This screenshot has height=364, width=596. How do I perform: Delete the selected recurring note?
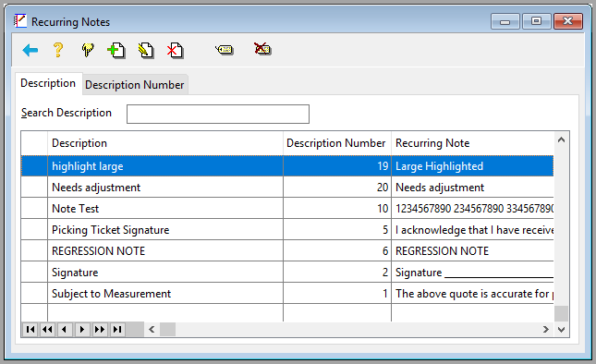point(175,50)
